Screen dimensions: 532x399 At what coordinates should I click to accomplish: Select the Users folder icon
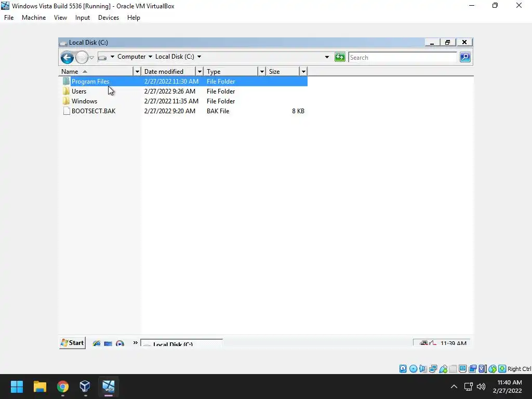(x=66, y=91)
